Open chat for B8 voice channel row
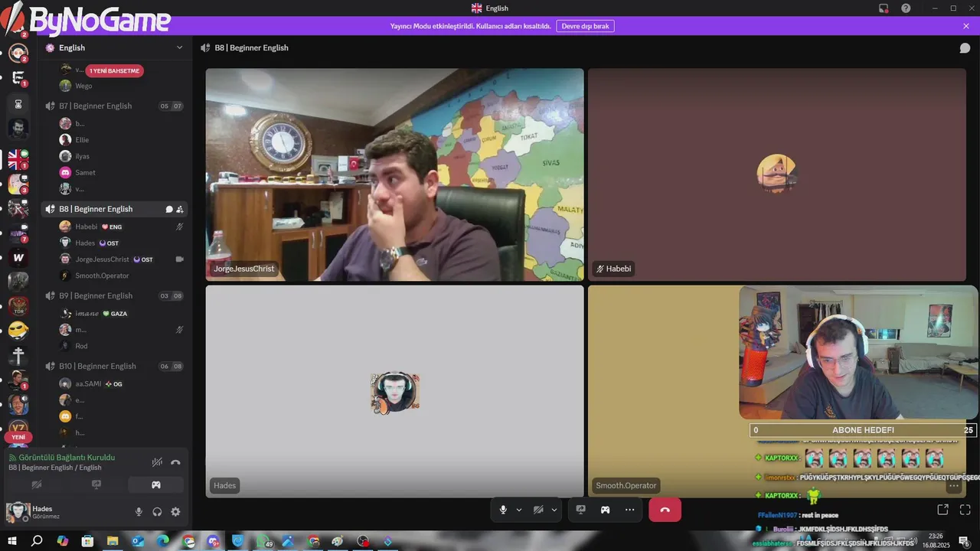This screenshot has height=551, width=980. pos(169,209)
